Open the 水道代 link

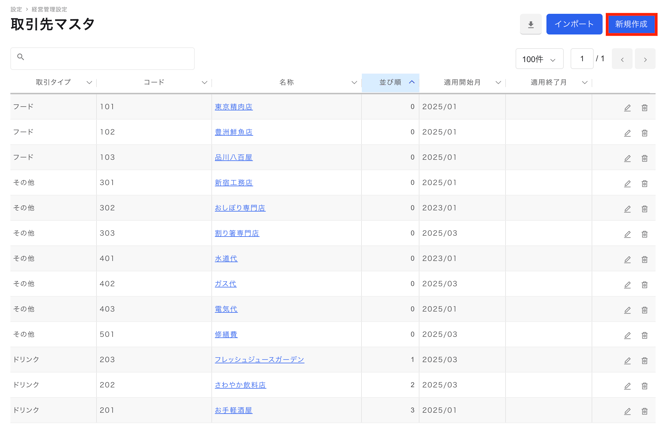(226, 258)
